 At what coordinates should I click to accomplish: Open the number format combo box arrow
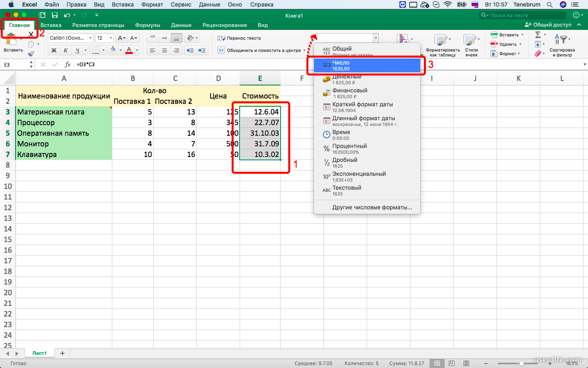[375, 38]
